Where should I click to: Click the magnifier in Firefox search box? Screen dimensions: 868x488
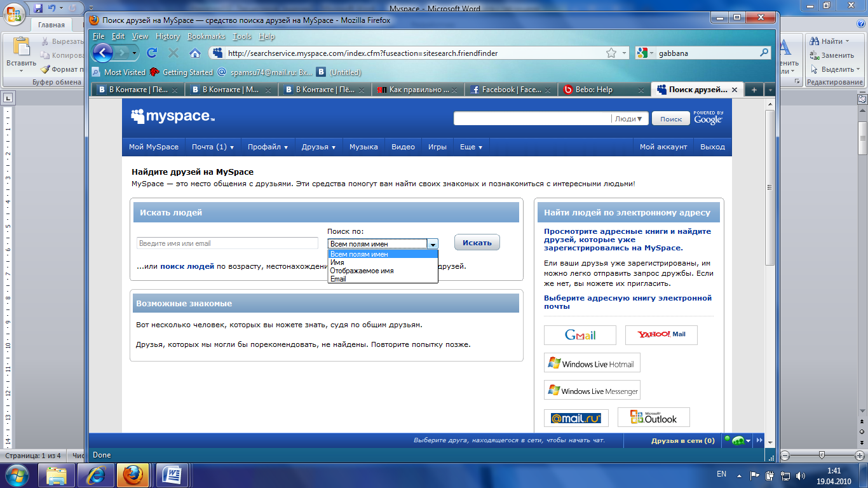[764, 53]
